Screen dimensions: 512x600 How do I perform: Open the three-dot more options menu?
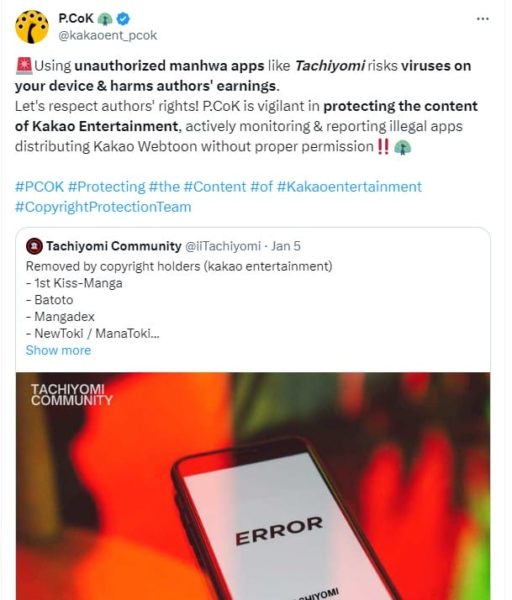click(x=483, y=18)
